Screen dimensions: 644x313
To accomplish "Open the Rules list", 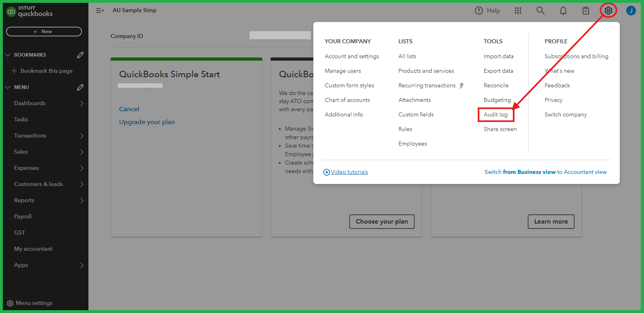I will (405, 129).
